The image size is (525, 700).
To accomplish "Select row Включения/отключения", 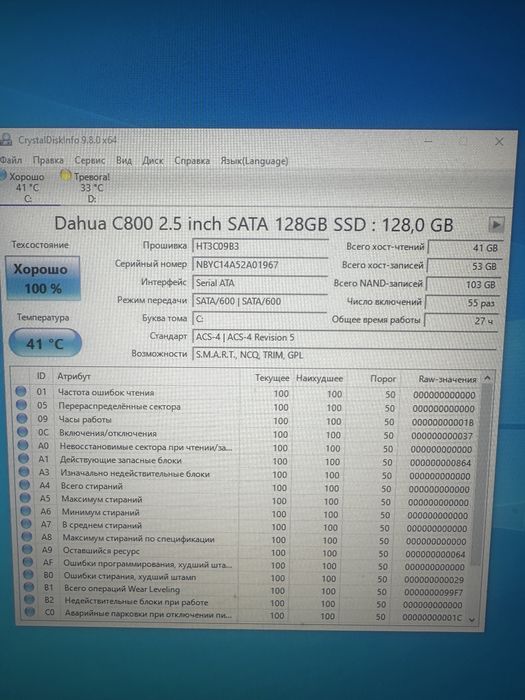I will pos(246,434).
